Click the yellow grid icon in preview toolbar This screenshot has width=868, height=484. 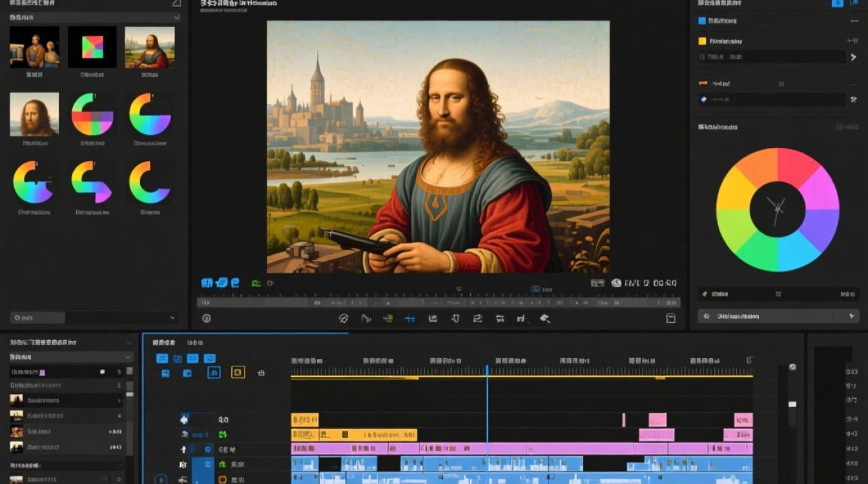point(387,318)
